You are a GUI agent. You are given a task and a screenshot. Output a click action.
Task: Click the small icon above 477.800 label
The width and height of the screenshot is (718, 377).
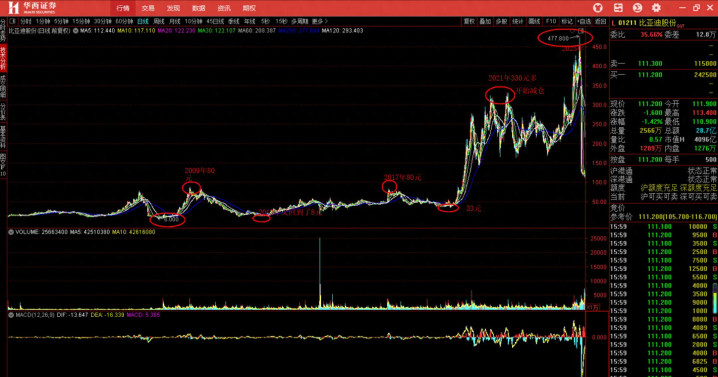click(x=581, y=31)
